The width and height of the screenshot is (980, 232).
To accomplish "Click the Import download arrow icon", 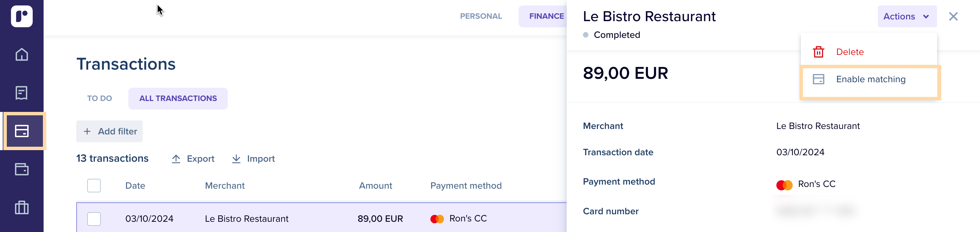I will [236, 159].
